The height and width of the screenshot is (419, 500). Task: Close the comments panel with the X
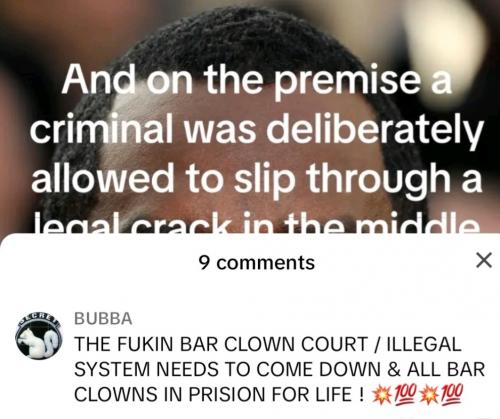[484, 261]
